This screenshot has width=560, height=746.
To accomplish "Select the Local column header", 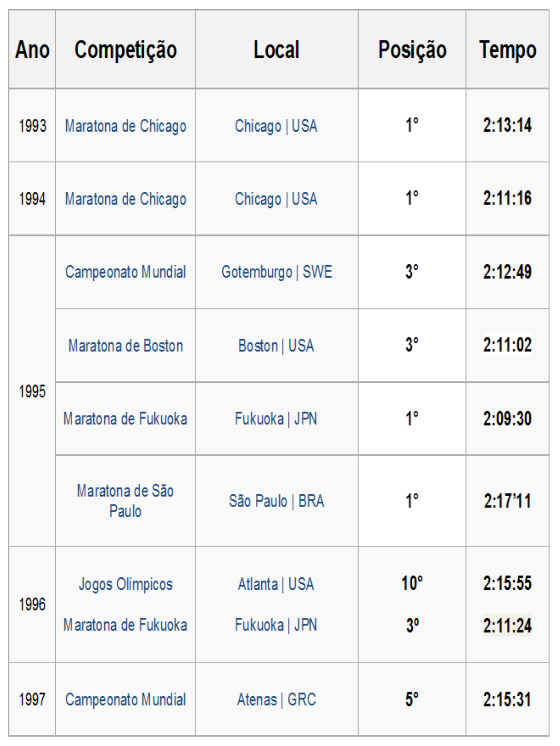I will coord(276,50).
